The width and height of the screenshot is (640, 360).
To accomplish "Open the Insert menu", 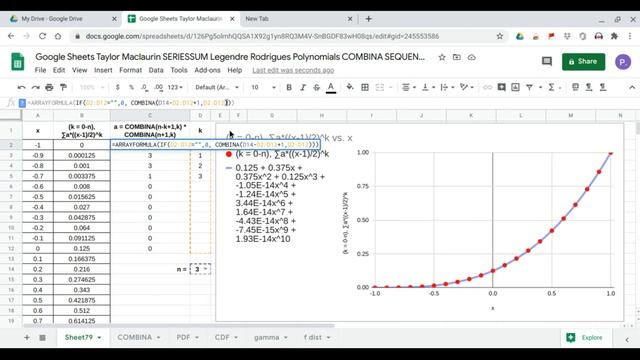I will coord(103,70).
